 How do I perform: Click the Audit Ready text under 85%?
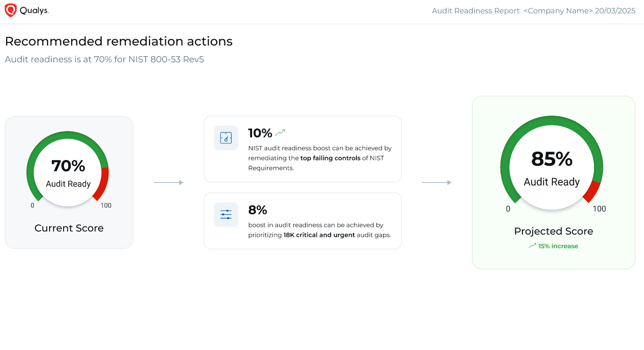pyautogui.click(x=552, y=182)
